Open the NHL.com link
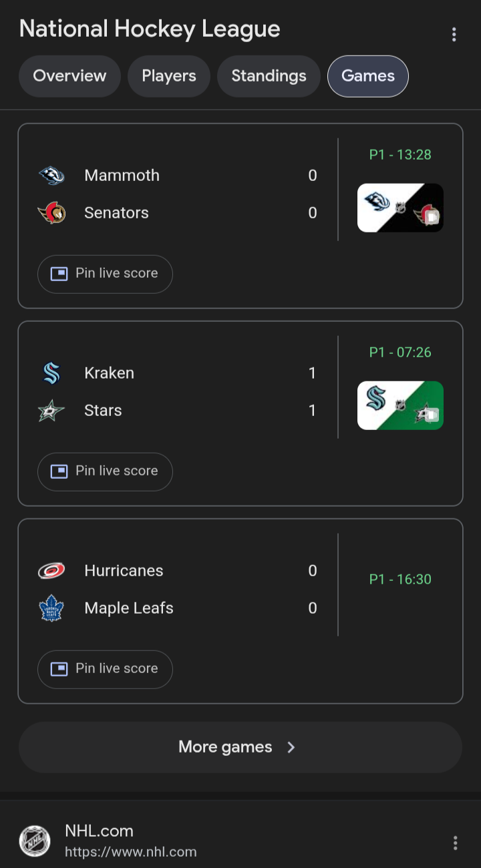The width and height of the screenshot is (481, 868). (x=99, y=831)
